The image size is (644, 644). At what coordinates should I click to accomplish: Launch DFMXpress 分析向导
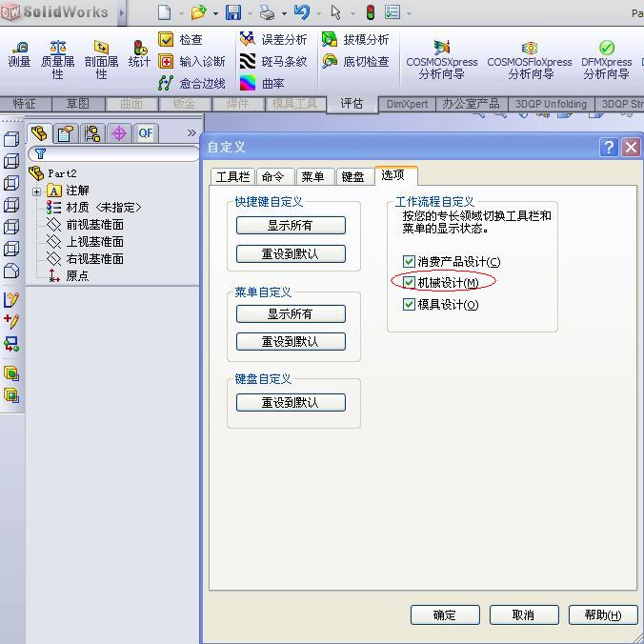click(x=606, y=60)
